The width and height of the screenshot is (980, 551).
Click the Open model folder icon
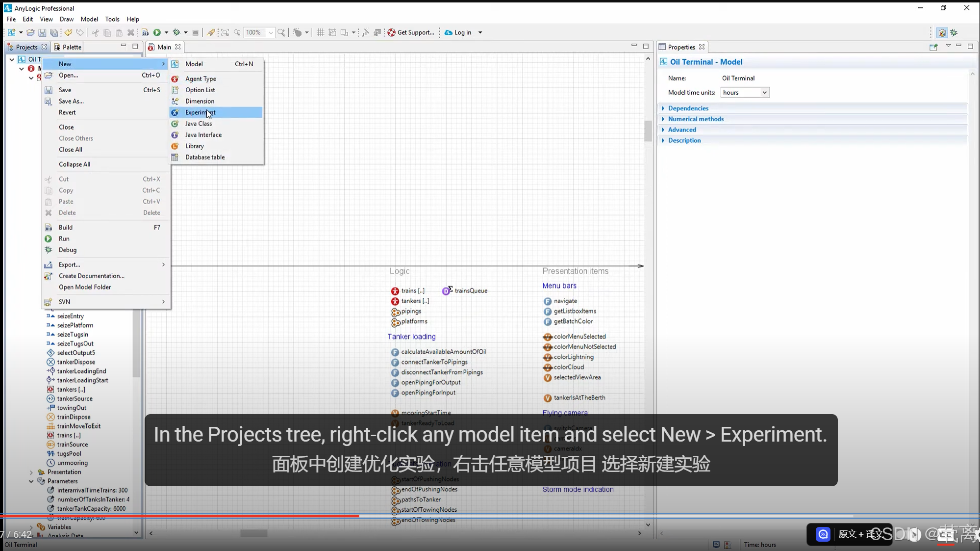[30, 32]
